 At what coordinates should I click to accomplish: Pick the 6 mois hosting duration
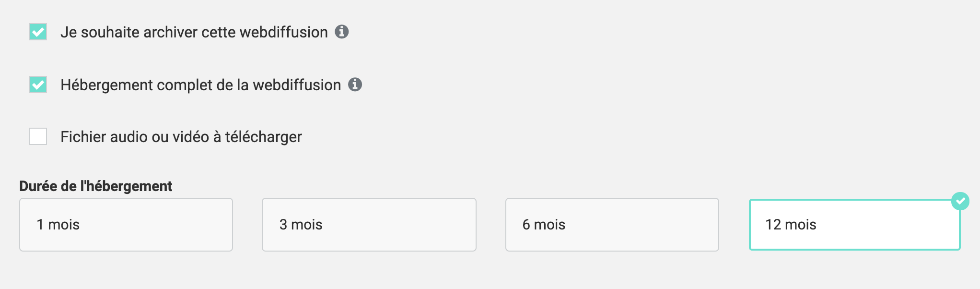[612, 225]
